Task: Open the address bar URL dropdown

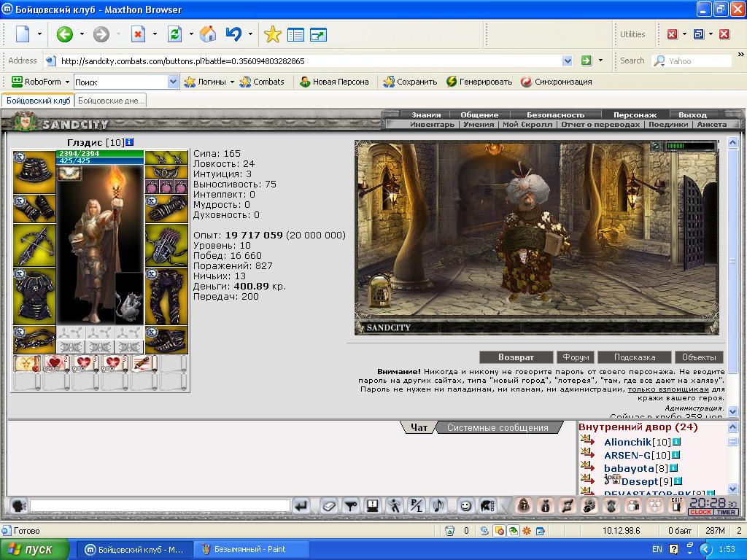Action: pyautogui.click(x=567, y=61)
